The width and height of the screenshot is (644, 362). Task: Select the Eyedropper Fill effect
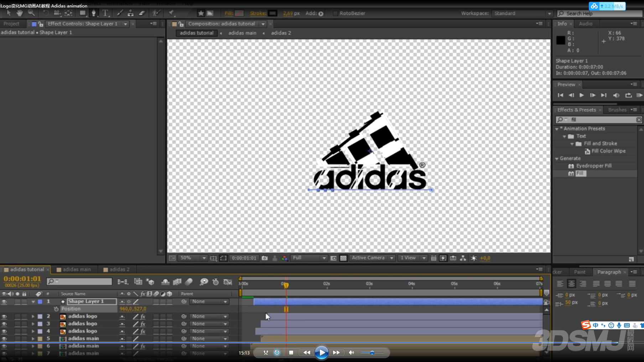[594, 166]
